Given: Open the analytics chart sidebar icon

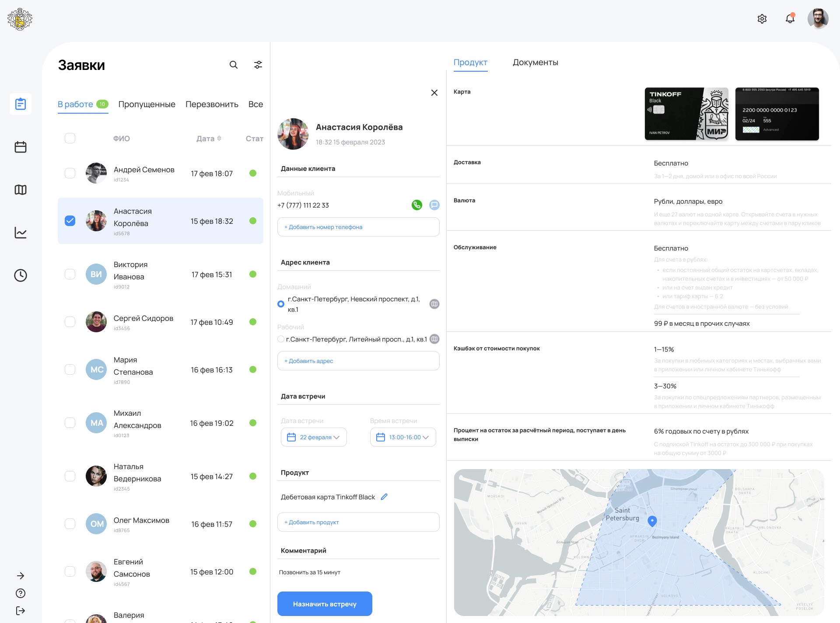Looking at the screenshot, I should (x=21, y=233).
